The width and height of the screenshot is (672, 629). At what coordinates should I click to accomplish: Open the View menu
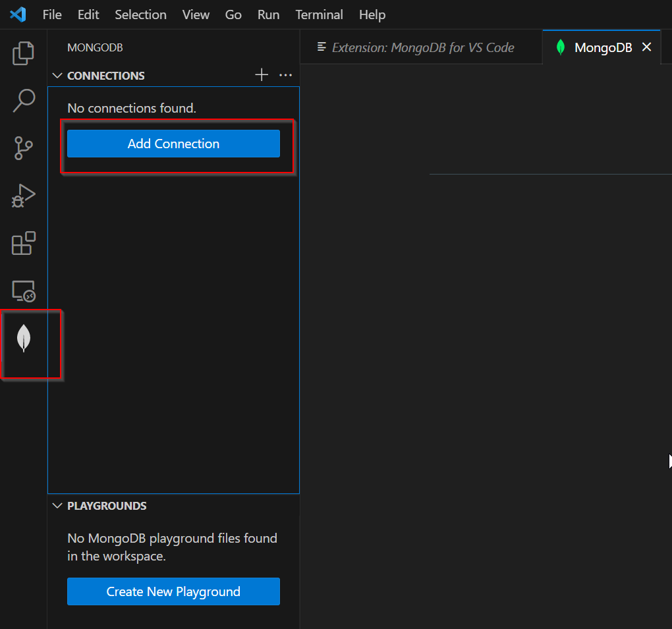[x=196, y=14]
